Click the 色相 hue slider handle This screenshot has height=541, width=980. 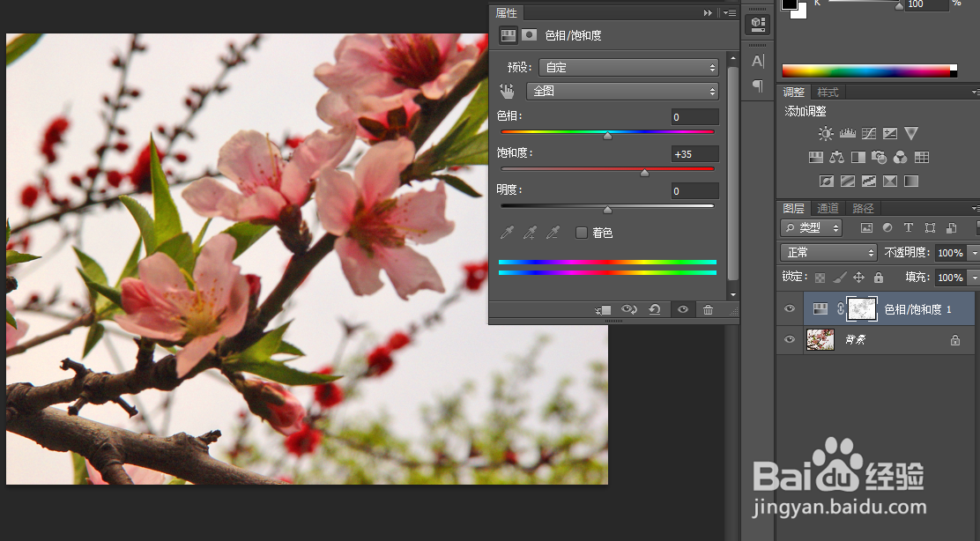coord(607,136)
